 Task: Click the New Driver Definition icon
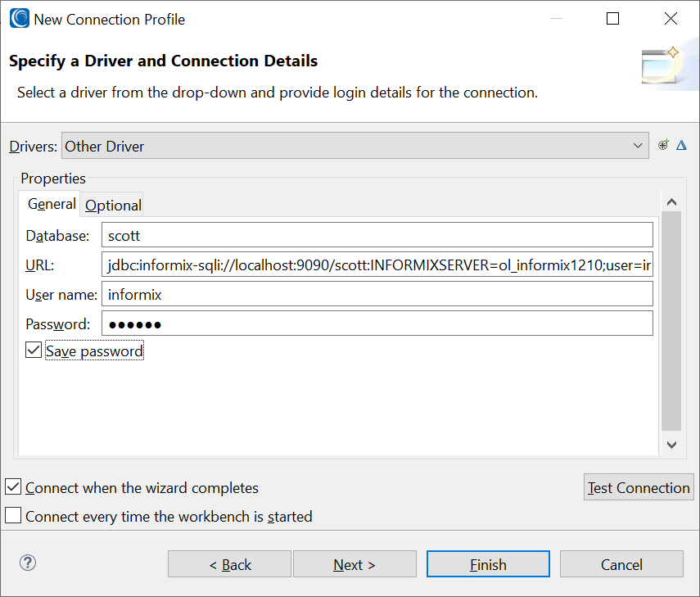pyautogui.click(x=663, y=145)
